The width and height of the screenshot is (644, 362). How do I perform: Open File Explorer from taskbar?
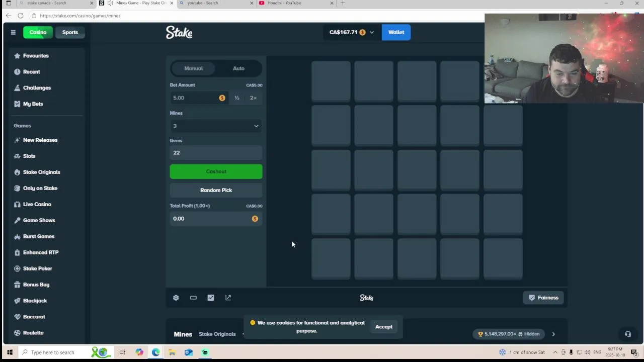pos(172,352)
